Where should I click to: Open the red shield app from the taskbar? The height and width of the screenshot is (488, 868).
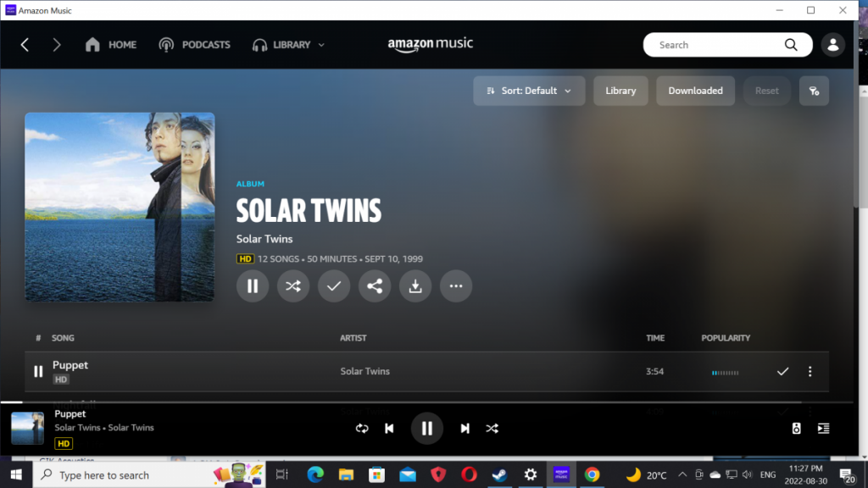tap(438, 474)
